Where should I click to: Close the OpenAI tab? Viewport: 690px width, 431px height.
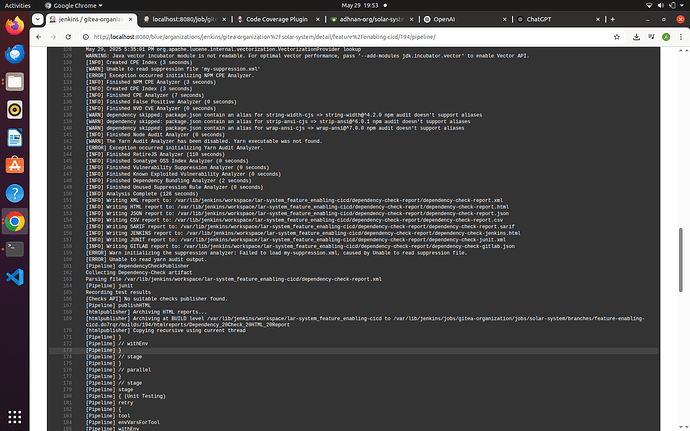504,19
